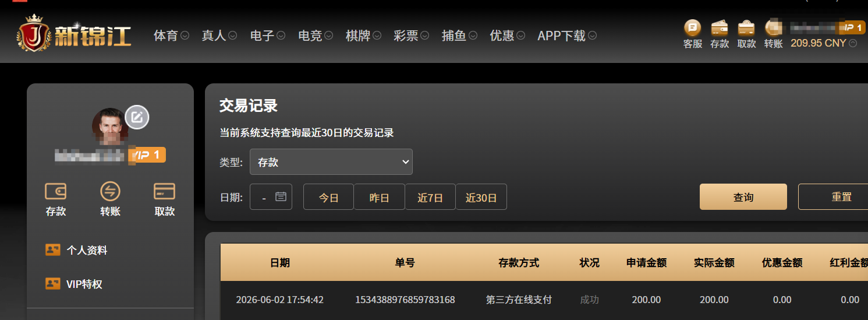Click the 状况 column header
The image size is (868, 320).
(x=590, y=263)
